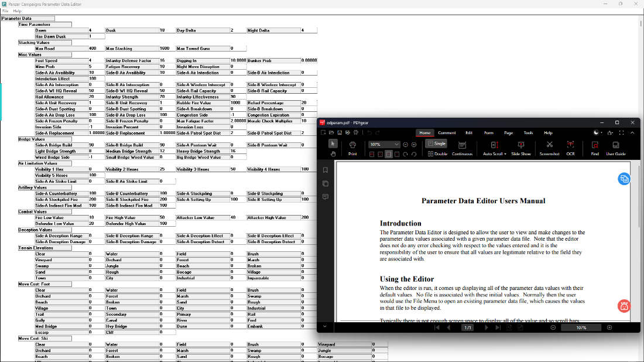The image size is (644, 362).
Task: Open the Help tab in PDFgear
Action: point(548,133)
